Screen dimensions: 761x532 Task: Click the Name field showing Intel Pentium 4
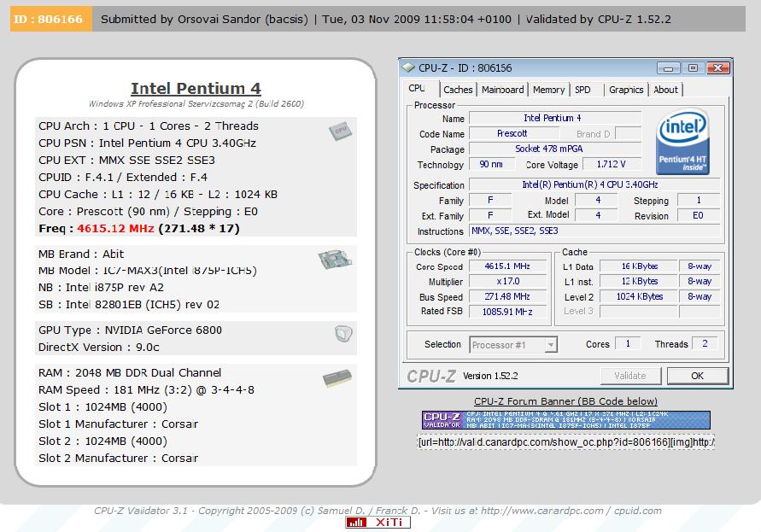click(x=554, y=118)
